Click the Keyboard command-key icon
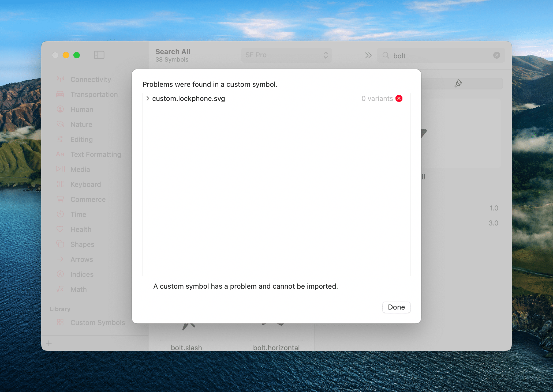The image size is (553, 392). tap(60, 184)
